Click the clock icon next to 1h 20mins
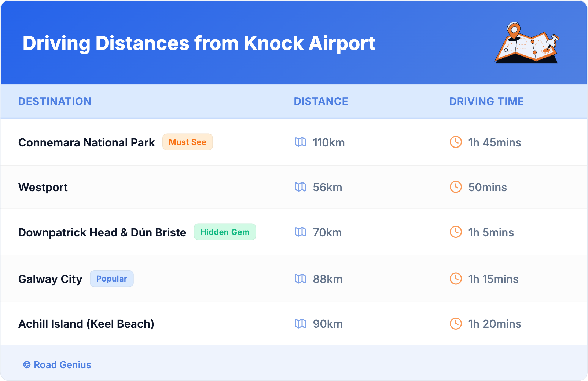 (x=456, y=324)
